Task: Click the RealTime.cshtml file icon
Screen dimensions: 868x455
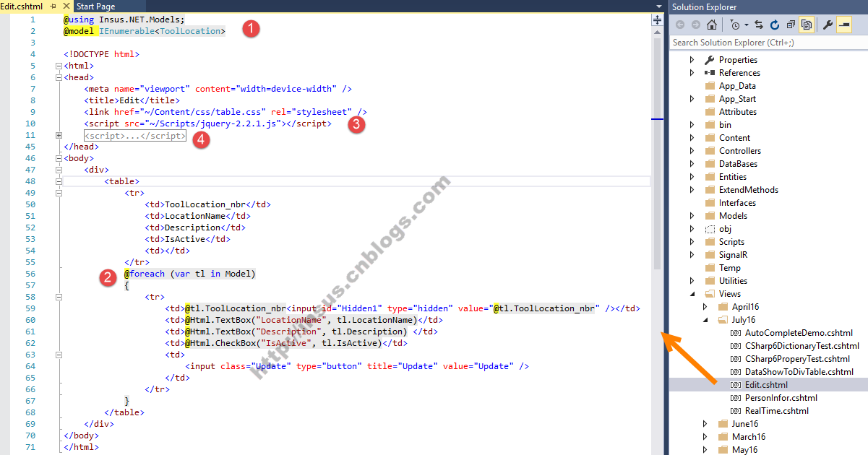Action: 736,411
